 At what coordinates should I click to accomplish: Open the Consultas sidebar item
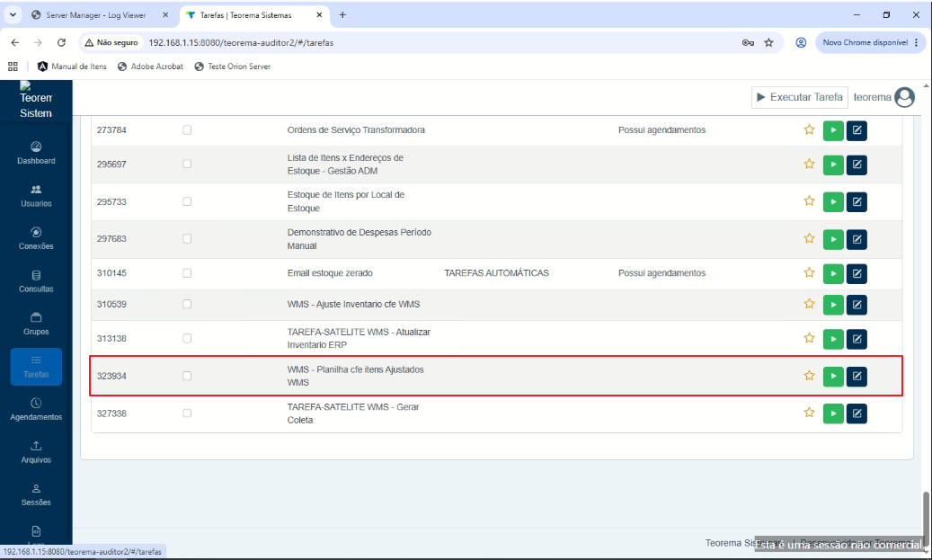tap(36, 281)
